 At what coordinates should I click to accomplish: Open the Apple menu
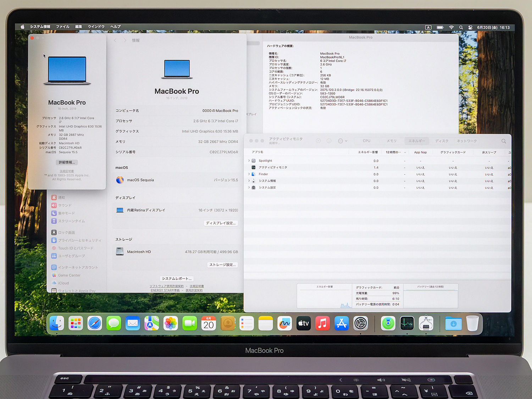pyautogui.click(x=23, y=27)
